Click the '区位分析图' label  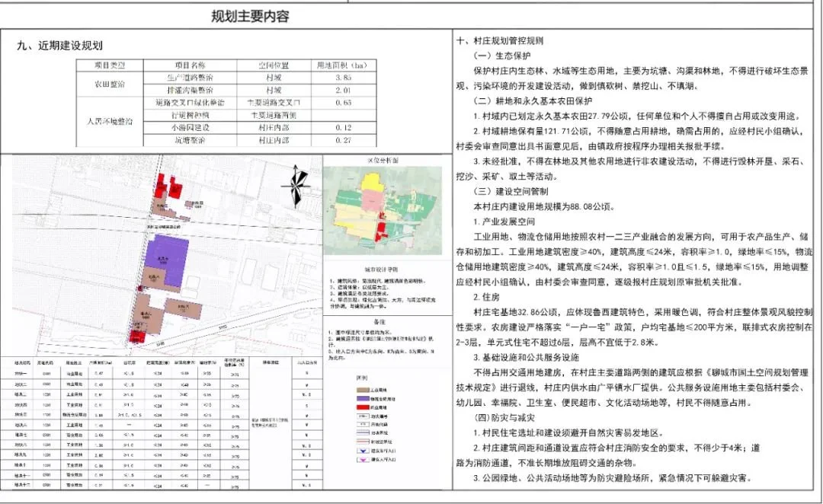pos(383,161)
